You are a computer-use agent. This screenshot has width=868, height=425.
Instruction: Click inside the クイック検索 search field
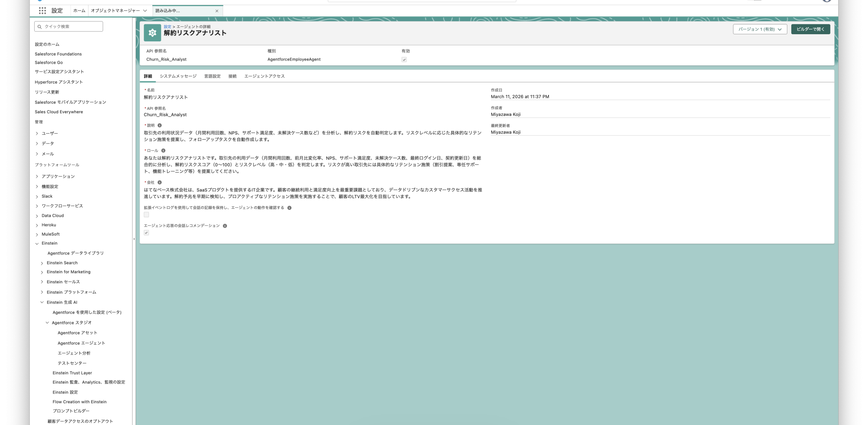point(68,26)
